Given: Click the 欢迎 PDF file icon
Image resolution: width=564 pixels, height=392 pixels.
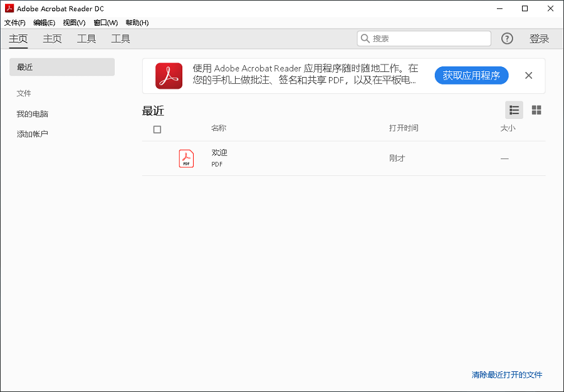Looking at the screenshot, I should point(185,158).
